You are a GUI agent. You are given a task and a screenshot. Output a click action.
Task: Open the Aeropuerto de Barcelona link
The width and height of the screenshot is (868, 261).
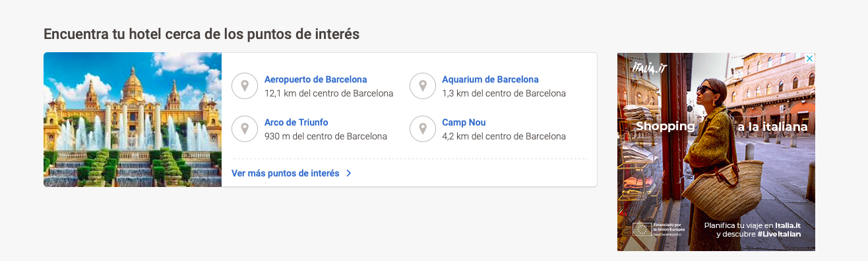coord(316,79)
